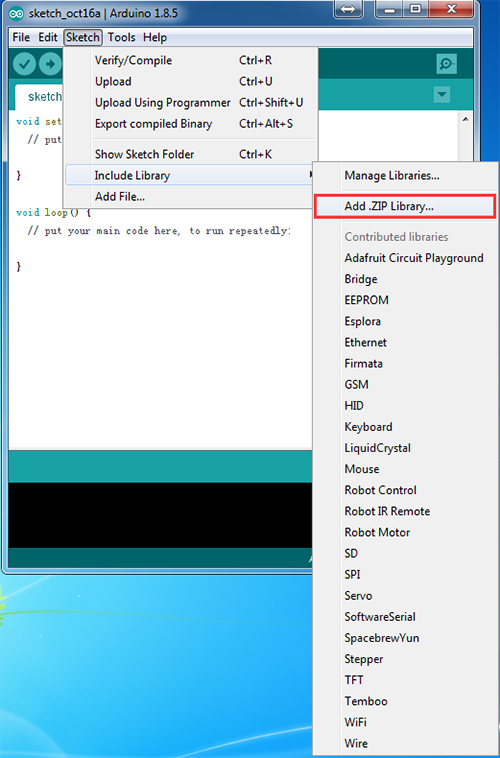Include the Bridge library
500x758 pixels.
(x=405, y=279)
